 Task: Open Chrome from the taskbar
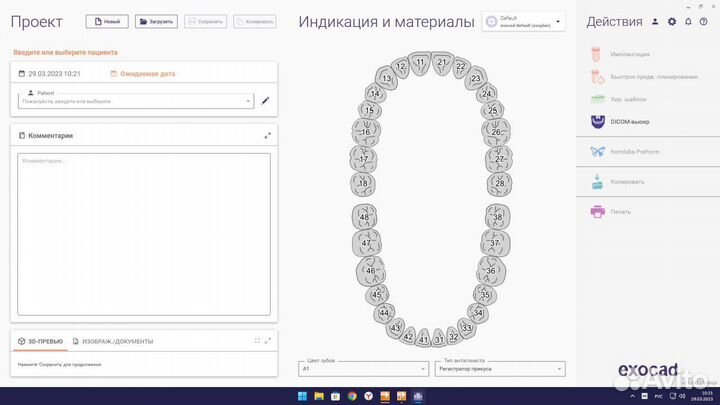[352, 396]
